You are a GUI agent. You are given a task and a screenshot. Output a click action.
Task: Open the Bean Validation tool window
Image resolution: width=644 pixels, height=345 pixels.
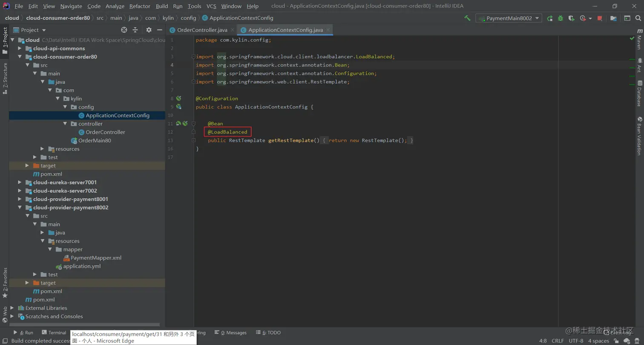pyautogui.click(x=639, y=136)
